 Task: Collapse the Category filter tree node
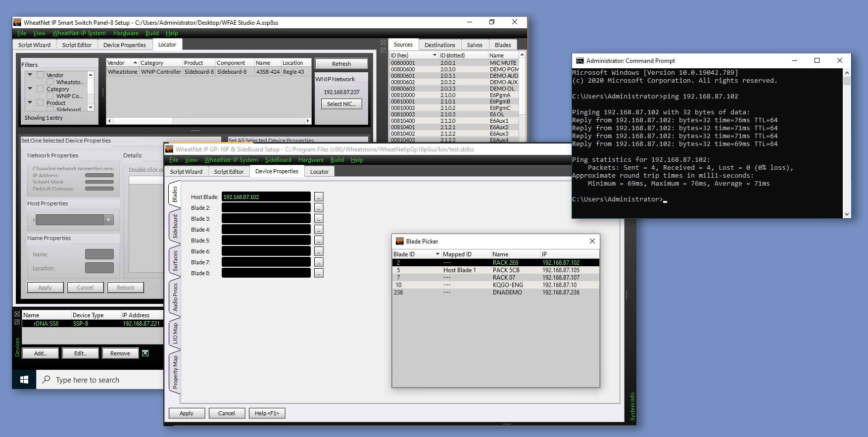30,89
